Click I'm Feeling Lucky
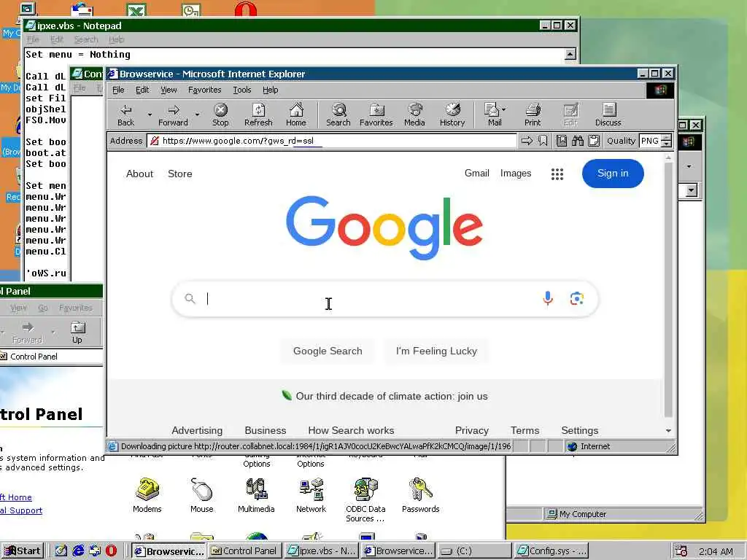 (436, 351)
